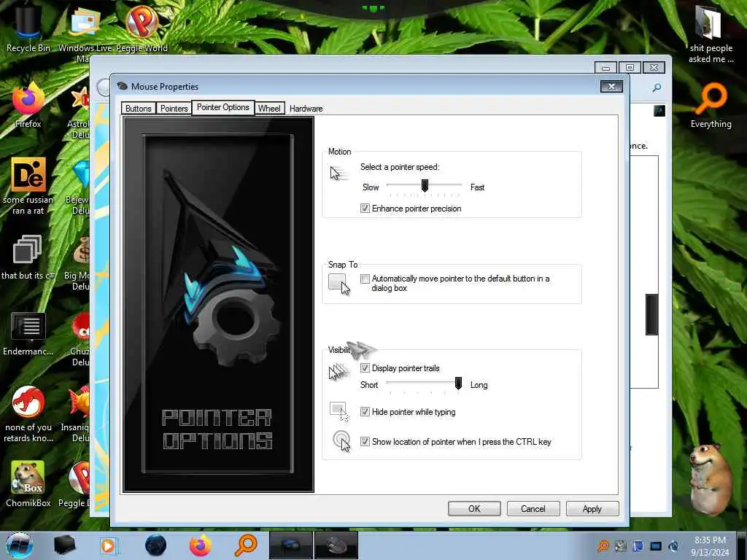747x560 pixels.
Task: Launch Firefox from the taskbar
Action: coord(200,545)
